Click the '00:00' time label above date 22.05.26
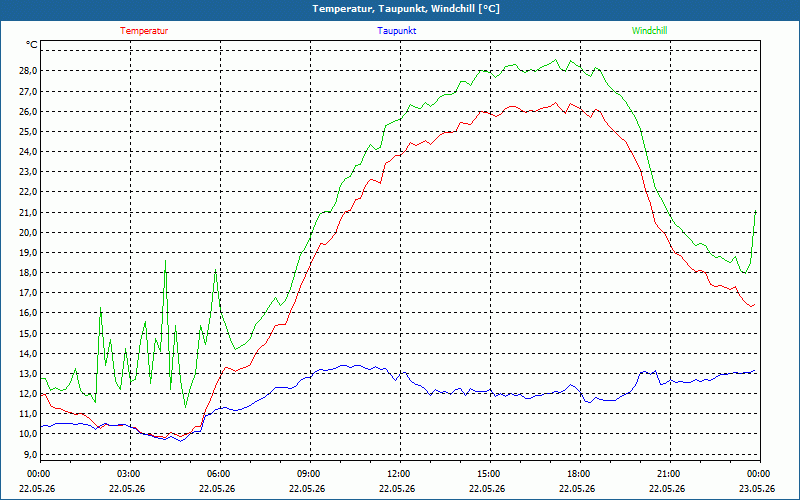 (x=38, y=474)
